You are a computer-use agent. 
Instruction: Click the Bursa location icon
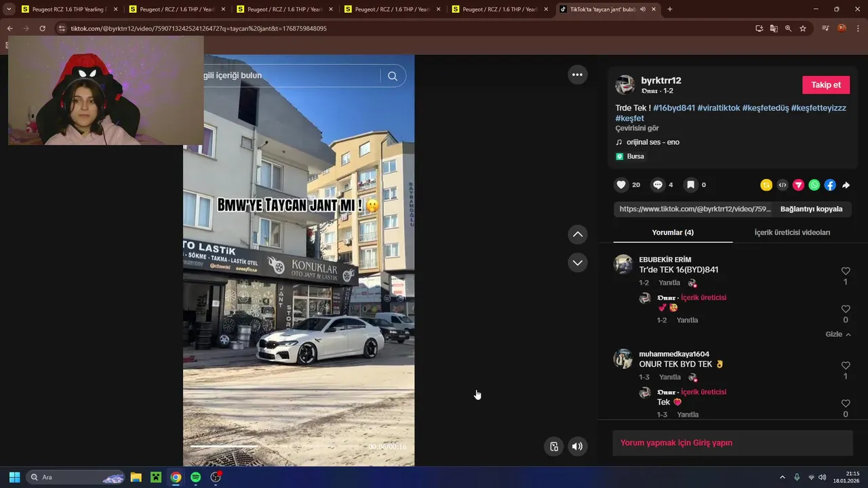619,157
